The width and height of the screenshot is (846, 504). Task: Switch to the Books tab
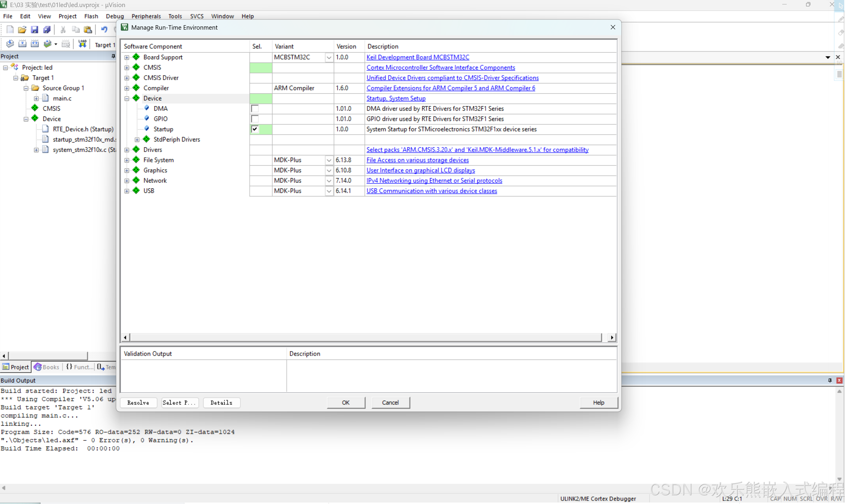(47, 367)
